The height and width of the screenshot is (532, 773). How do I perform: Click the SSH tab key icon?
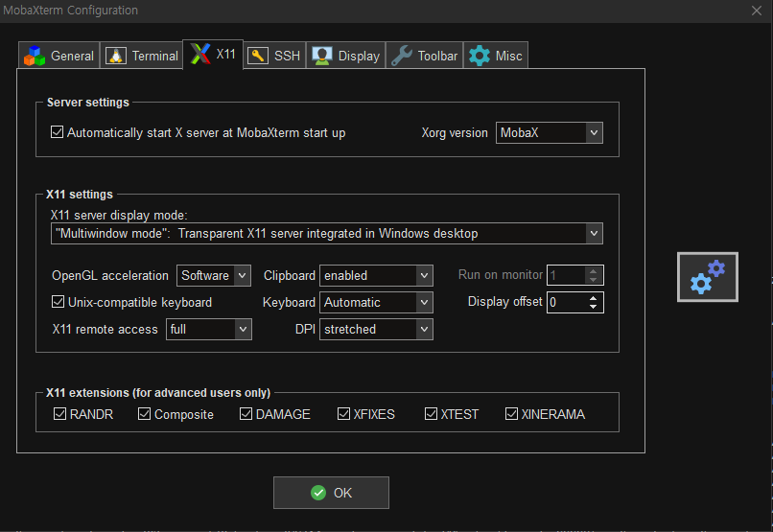click(x=258, y=56)
